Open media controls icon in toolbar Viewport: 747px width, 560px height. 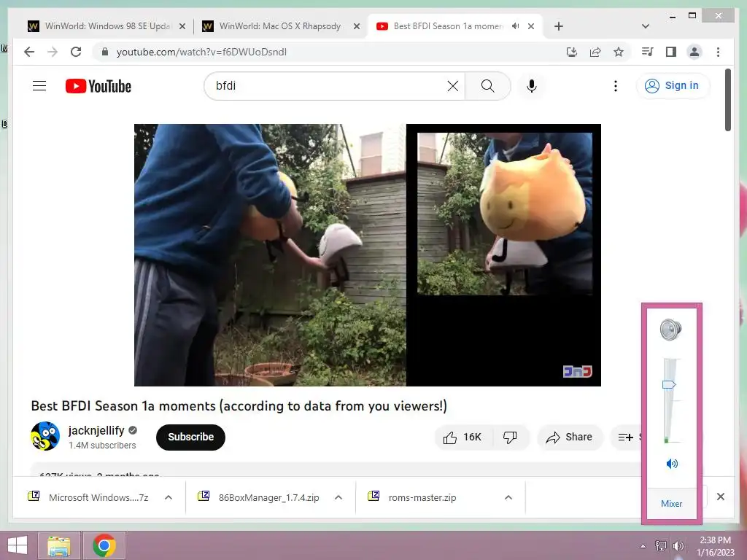coord(647,52)
